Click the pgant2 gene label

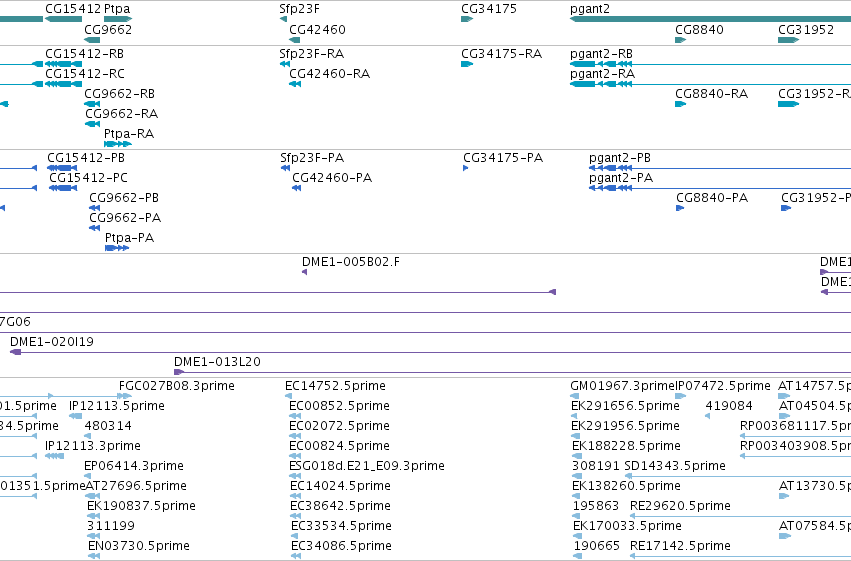pyautogui.click(x=590, y=9)
